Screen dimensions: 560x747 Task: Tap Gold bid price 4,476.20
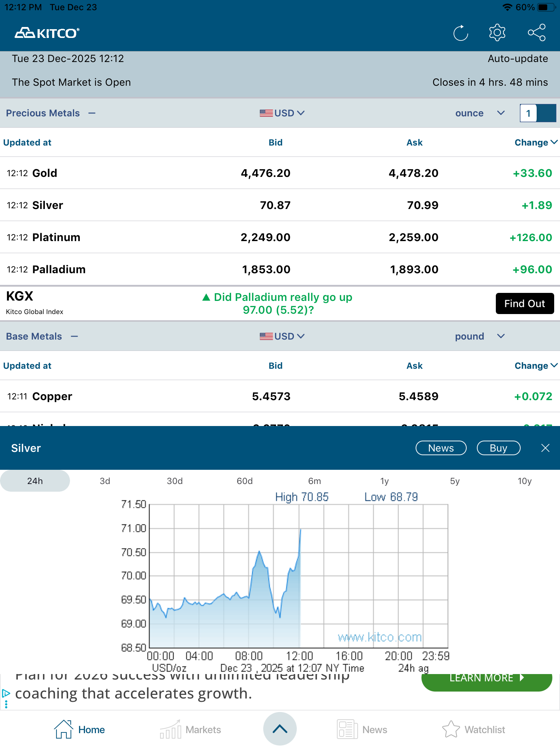[265, 173]
